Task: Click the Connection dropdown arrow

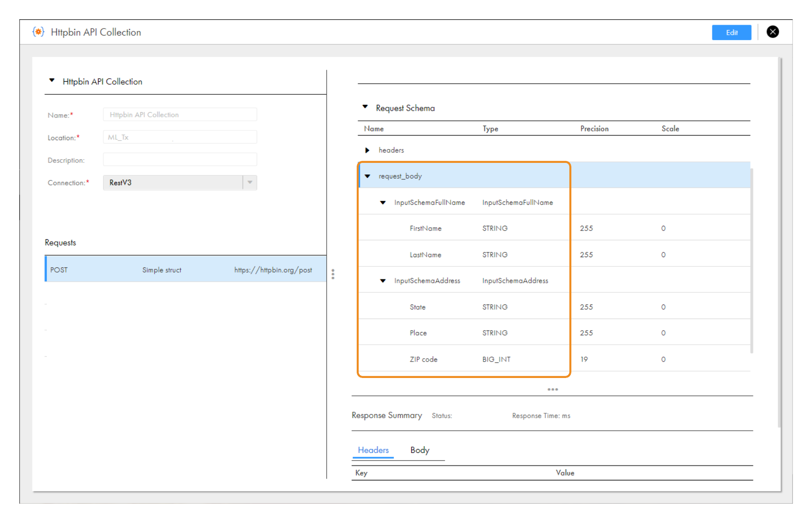Action: tap(250, 183)
